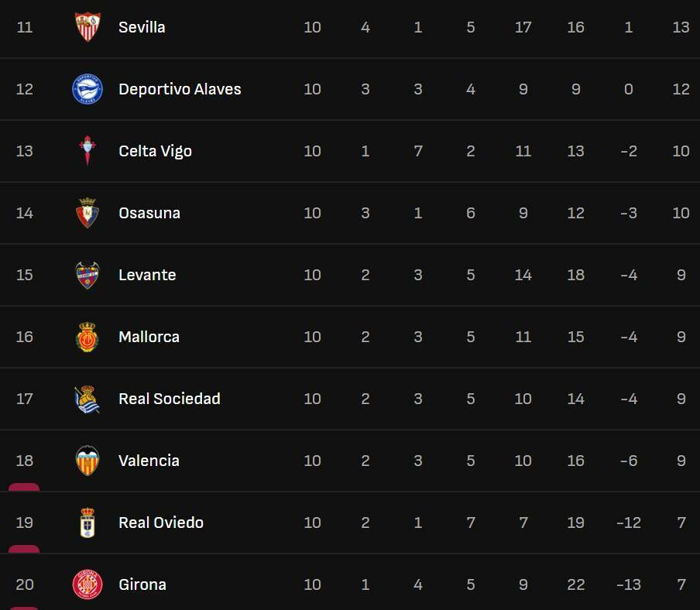
Task: Click the Valencia bat crest logo
Action: pyautogui.click(x=87, y=461)
